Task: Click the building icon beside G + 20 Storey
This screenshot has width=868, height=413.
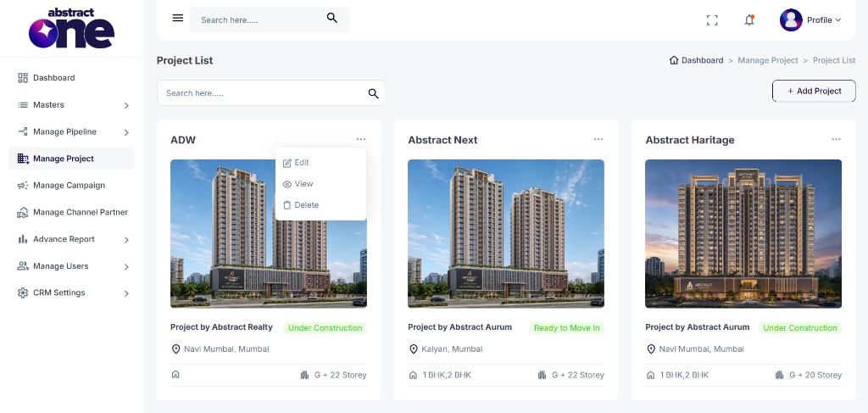Action: 780,375
